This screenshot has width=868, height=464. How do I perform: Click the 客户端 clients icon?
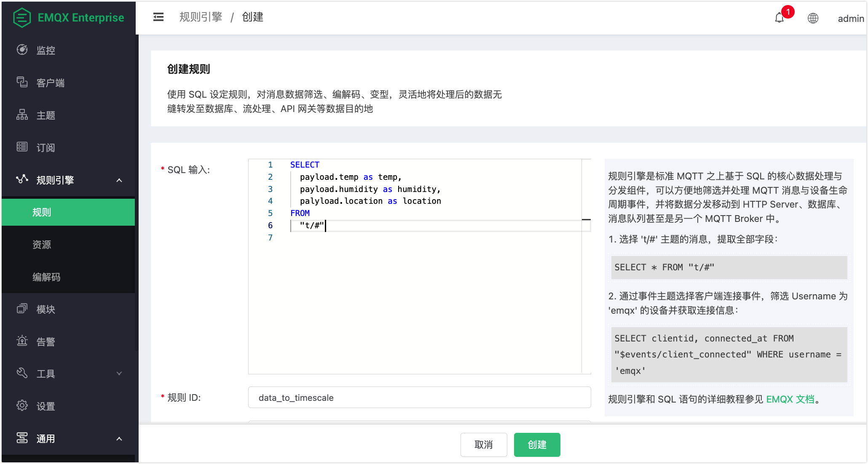point(22,82)
